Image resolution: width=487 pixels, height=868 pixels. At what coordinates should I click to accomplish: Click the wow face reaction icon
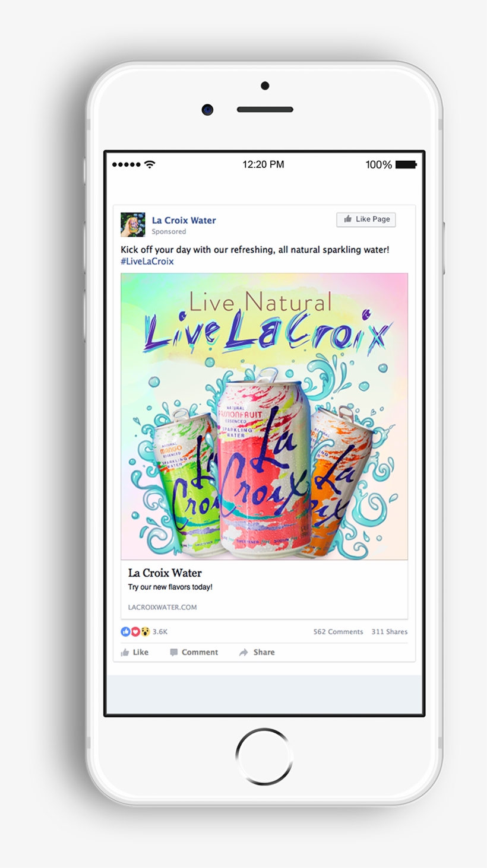pyautogui.click(x=146, y=632)
